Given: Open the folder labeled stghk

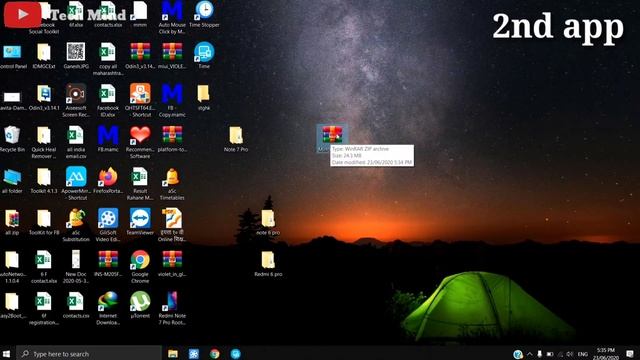Looking at the screenshot, I should [x=204, y=98].
